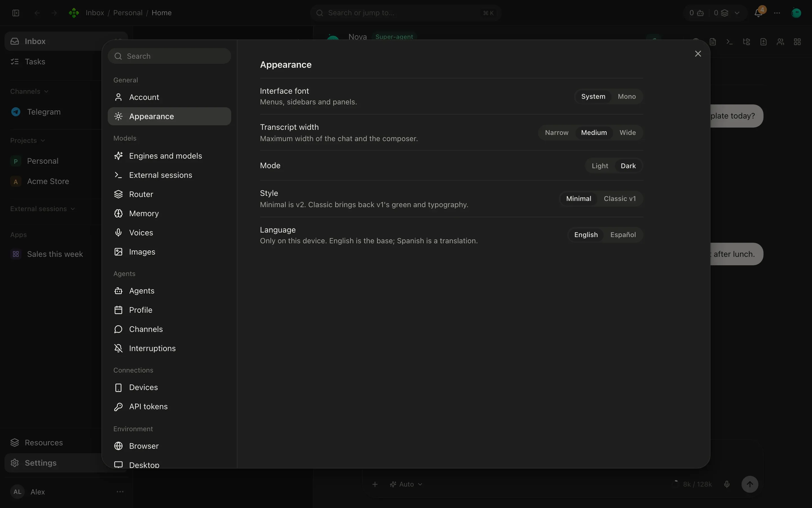Switch mode to Light

click(600, 166)
